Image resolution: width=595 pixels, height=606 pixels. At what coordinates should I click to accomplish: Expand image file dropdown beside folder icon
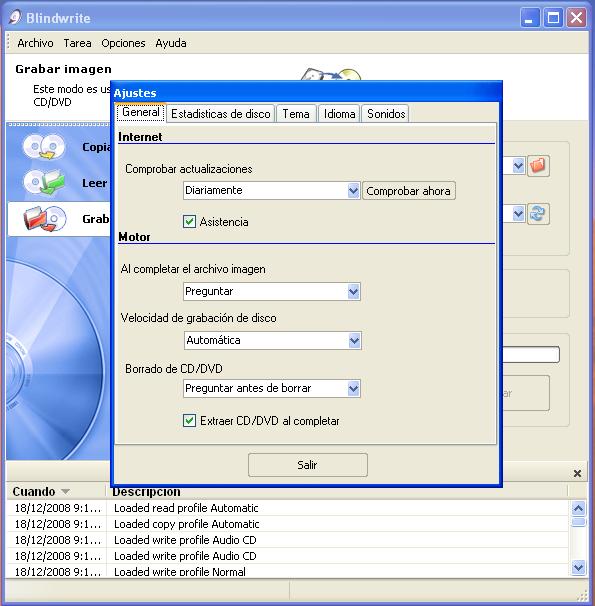[x=518, y=166]
